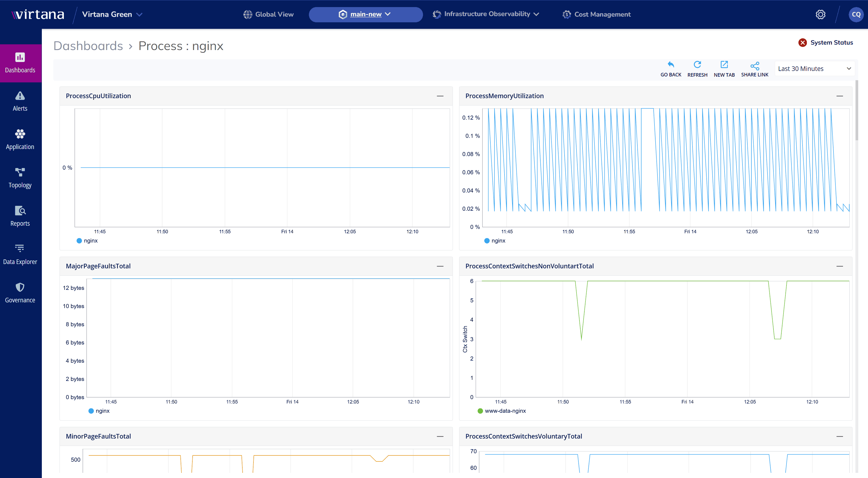
Task: Open the Reports section
Action: 20,216
